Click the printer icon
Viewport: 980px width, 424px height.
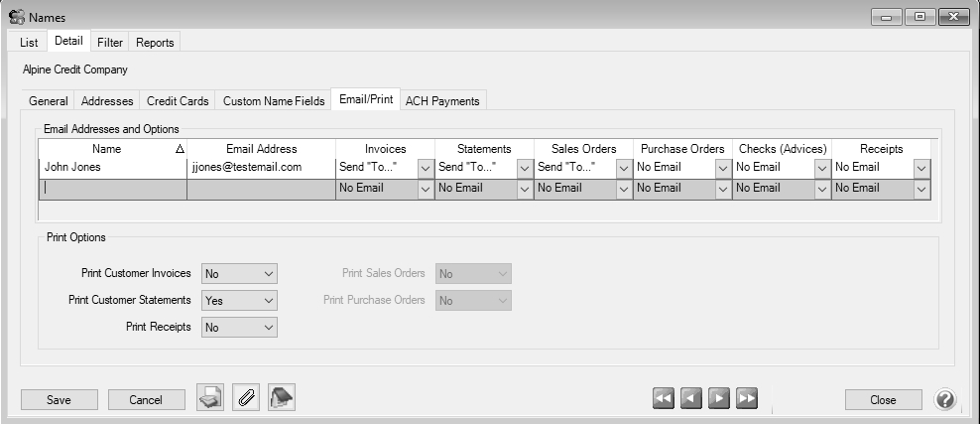pyautogui.click(x=210, y=398)
